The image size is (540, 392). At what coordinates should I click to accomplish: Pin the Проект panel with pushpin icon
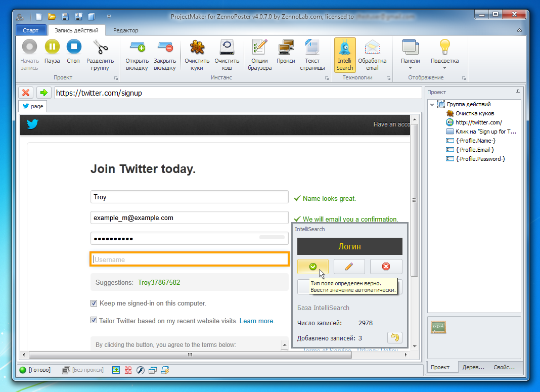point(518,92)
